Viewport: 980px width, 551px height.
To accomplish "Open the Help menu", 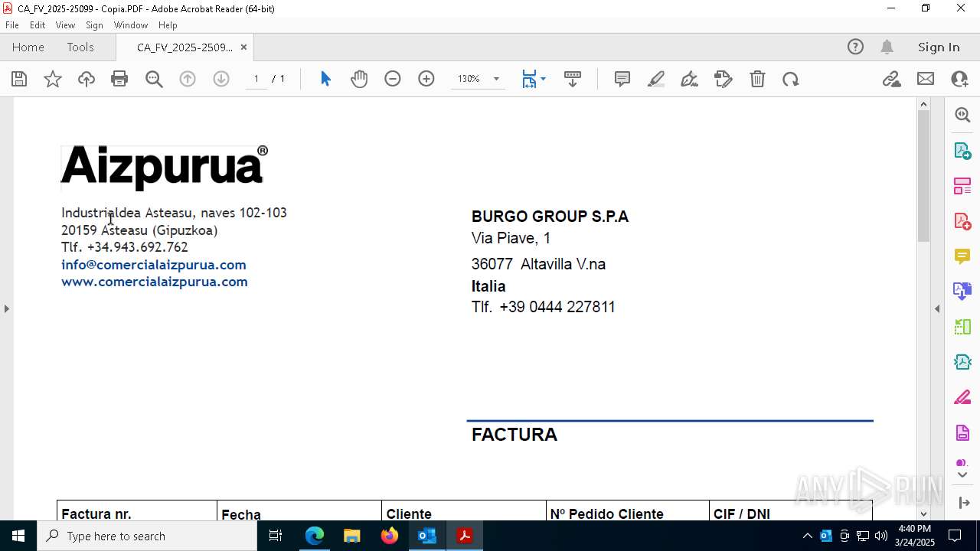I will [x=168, y=25].
